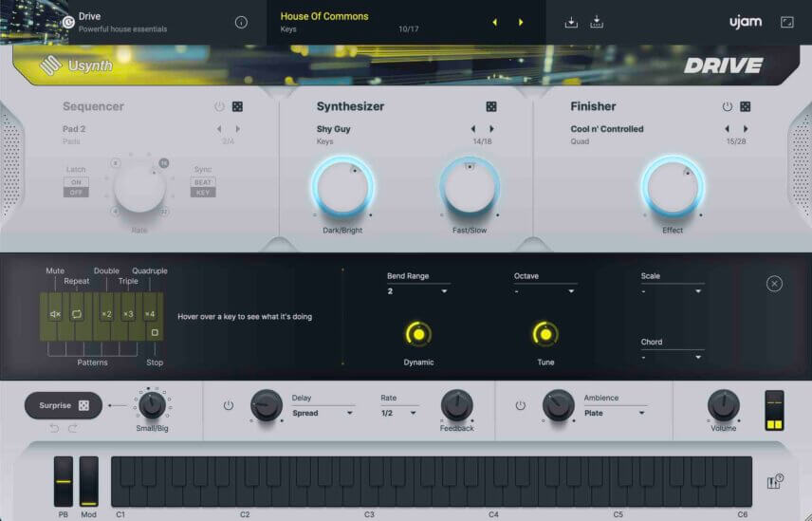This screenshot has height=521, width=812.
Task: Set Latch to OFF
Action: (x=76, y=193)
